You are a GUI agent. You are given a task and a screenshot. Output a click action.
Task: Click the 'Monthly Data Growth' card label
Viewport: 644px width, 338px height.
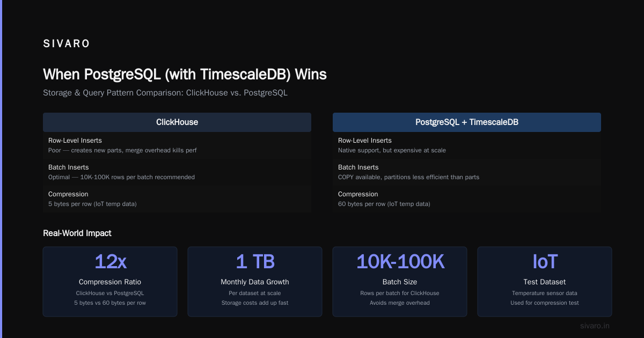[x=255, y=282]
